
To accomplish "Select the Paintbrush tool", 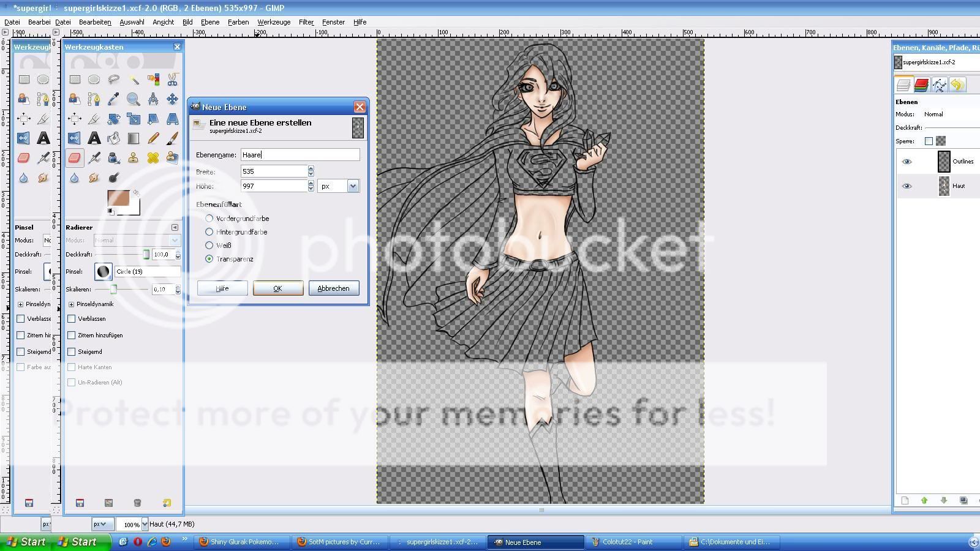I will tap(173, 138).
